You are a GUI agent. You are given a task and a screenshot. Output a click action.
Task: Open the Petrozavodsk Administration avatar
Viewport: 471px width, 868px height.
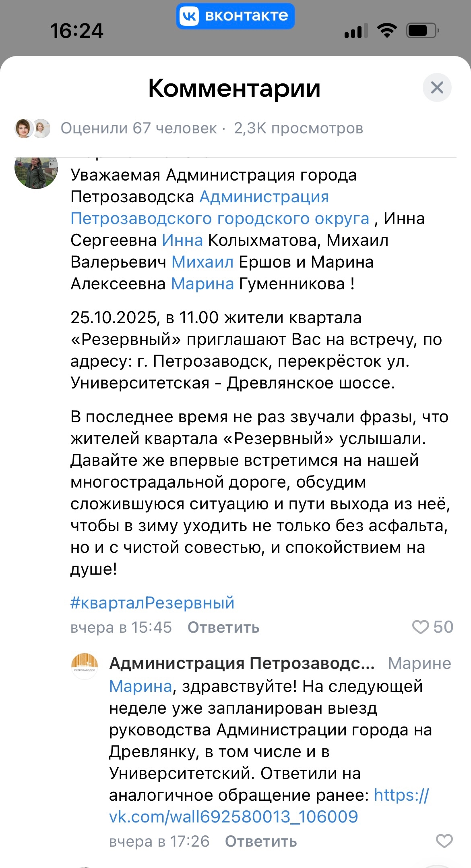click(x=85, y=666)
